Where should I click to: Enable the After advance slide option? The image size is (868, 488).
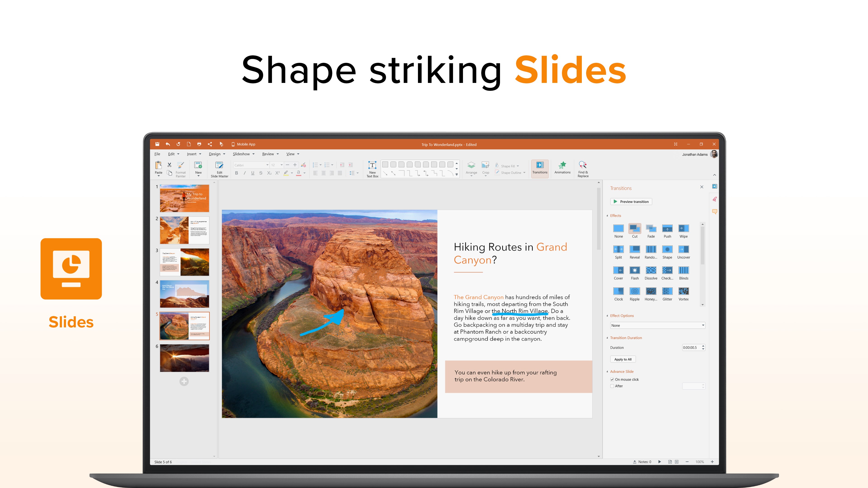pyautogui.click(x=612, y=386)
